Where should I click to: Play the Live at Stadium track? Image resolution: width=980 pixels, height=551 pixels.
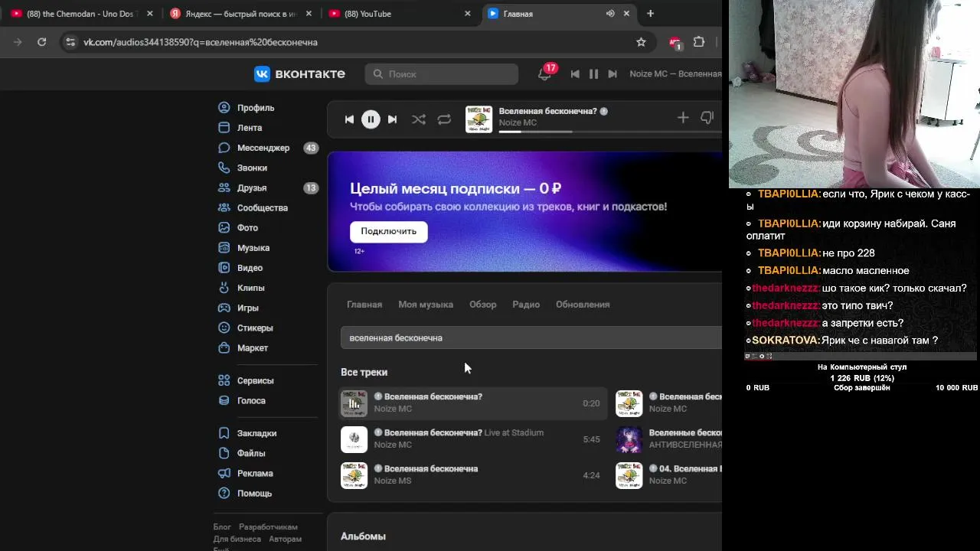point(473,439)
